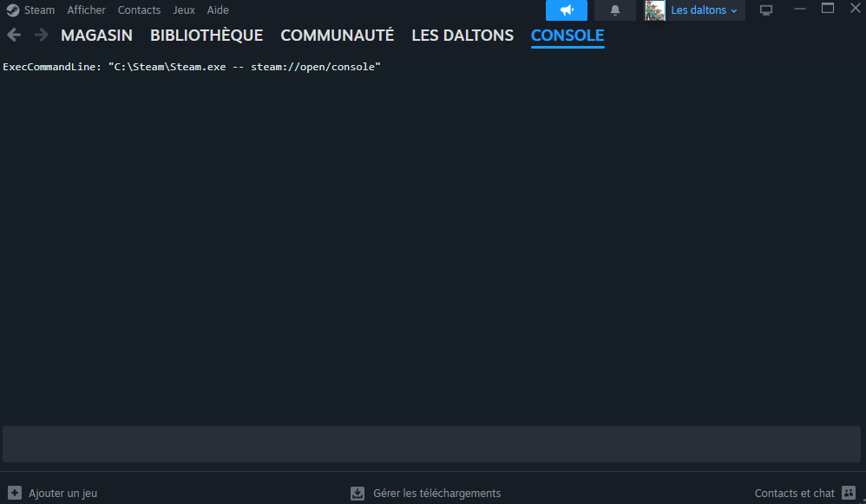Go forward with the right arrow
866x504 pixels.
coord(42,36)
